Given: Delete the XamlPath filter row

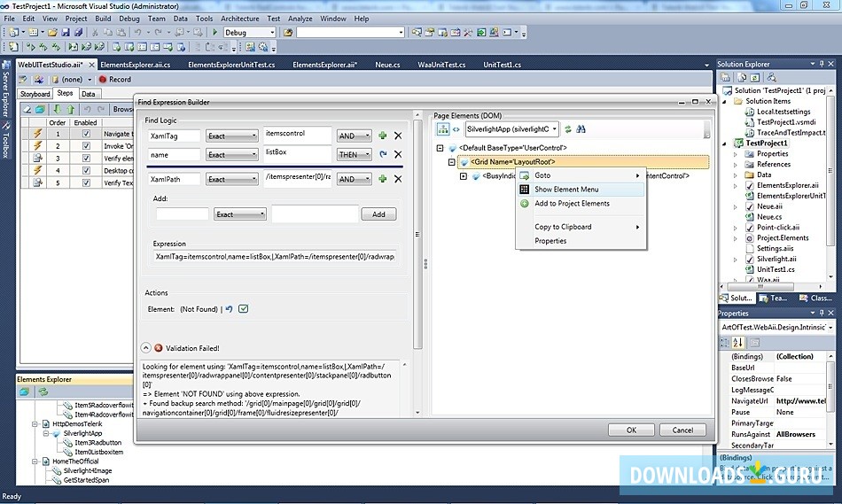Looking at the screenshot, I should [x=398, y=179].
